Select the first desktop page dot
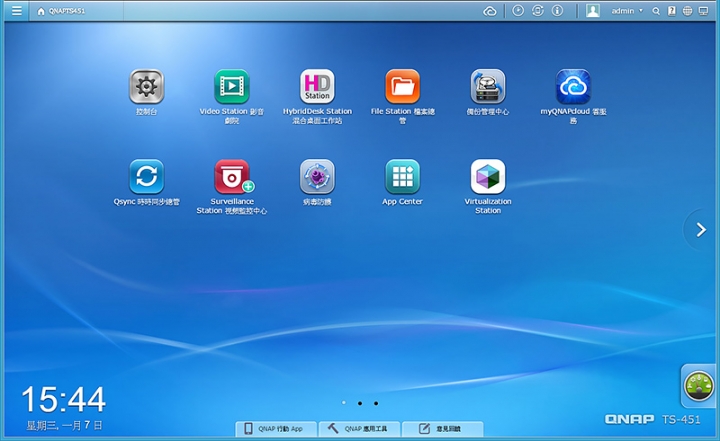The height and width of the screenshot is (441, 720). coord(344,403)
